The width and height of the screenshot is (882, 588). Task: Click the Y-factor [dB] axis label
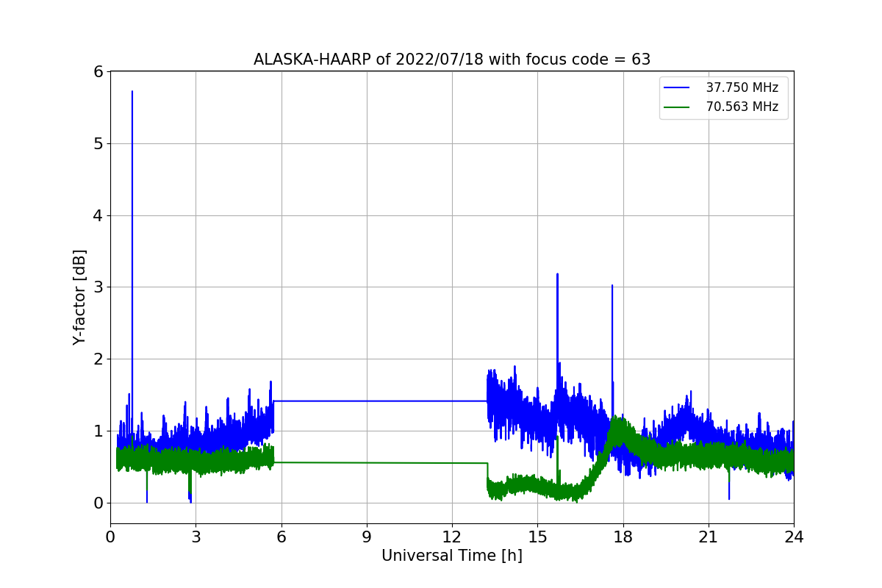(79, 297)
